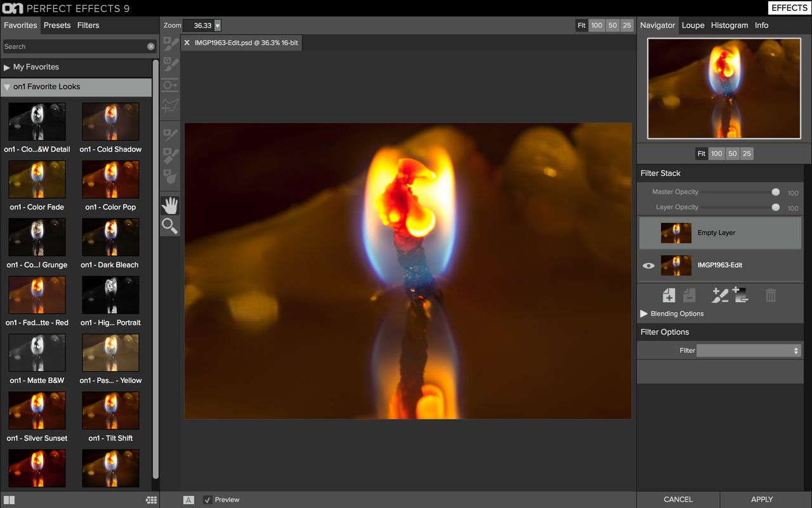Viewport: 812px width, 508px height.
Task: Set canvas zoom to Fit in top toolbar
Action: point(581,25)
